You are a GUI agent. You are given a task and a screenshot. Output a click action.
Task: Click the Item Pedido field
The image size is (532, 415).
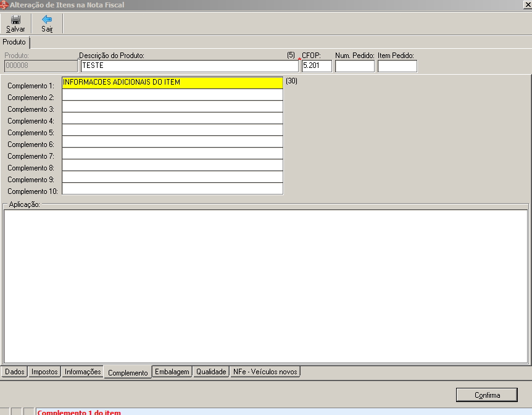[x=397, y=65]
